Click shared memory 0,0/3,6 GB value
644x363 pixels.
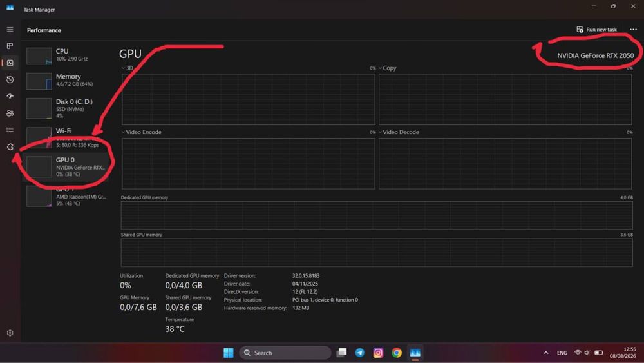coord(184,307)
